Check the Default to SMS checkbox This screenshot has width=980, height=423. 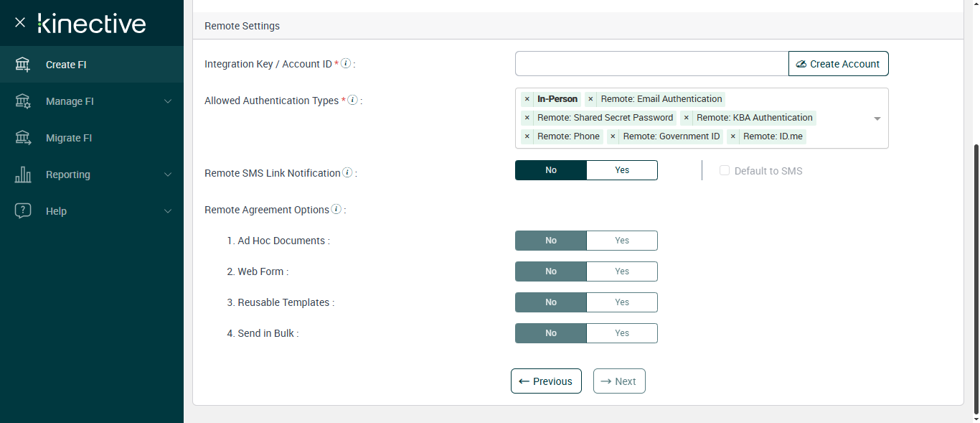(725, 171)
